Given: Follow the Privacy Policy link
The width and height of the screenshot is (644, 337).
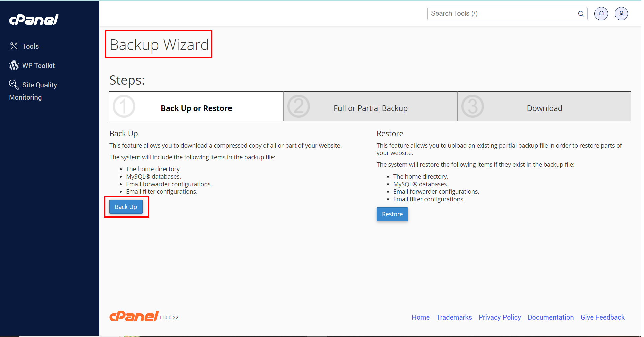Looking at the screenshot, I should click(499, 317).
